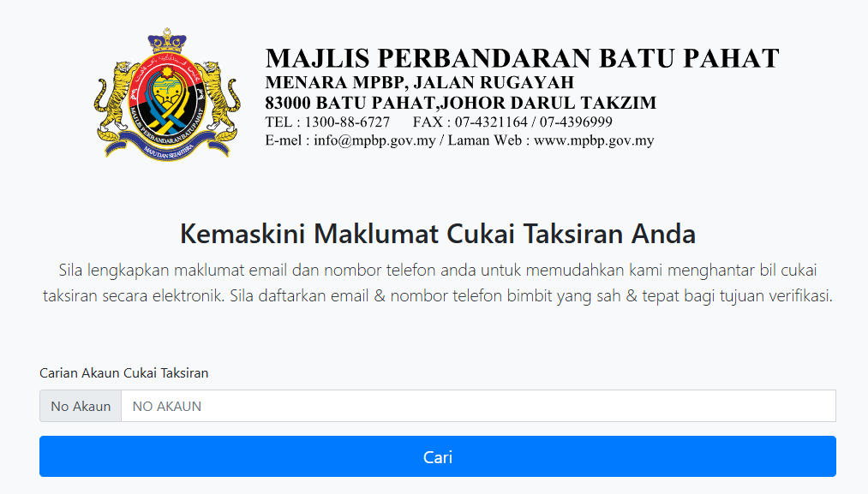Click the Kemaskini Maklumat Cukai Taksiran Anda heading
This screenshot has width=868, height=494.
[437, 234]
